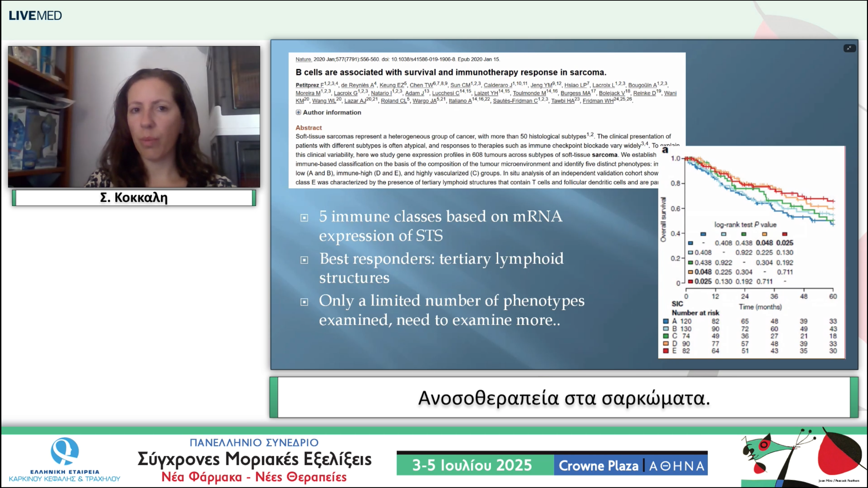Open author link Petitprez F
This screenshot has width=868, height=488.
pos(309,85)
